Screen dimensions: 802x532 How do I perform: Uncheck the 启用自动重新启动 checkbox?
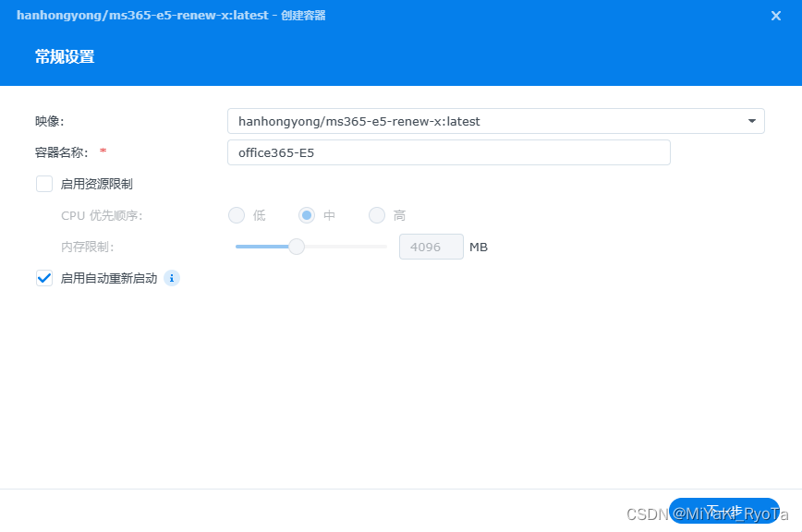pos(44,278)
